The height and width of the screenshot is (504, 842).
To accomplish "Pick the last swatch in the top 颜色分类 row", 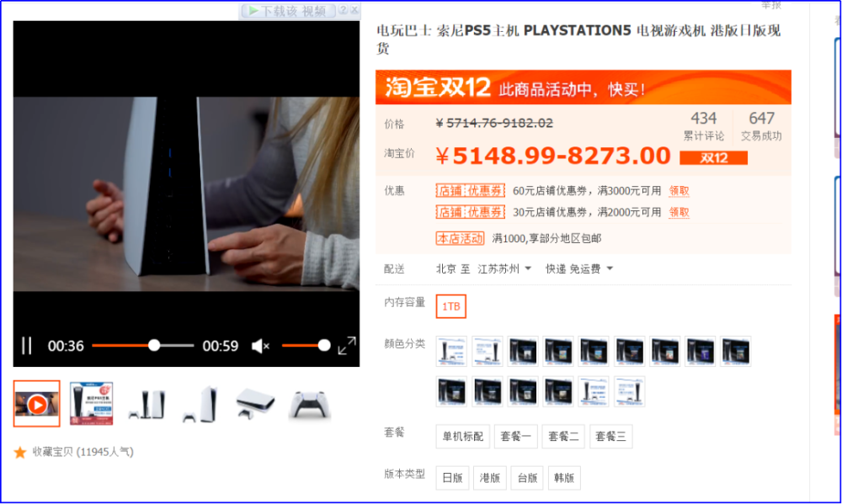I will 736,351.
